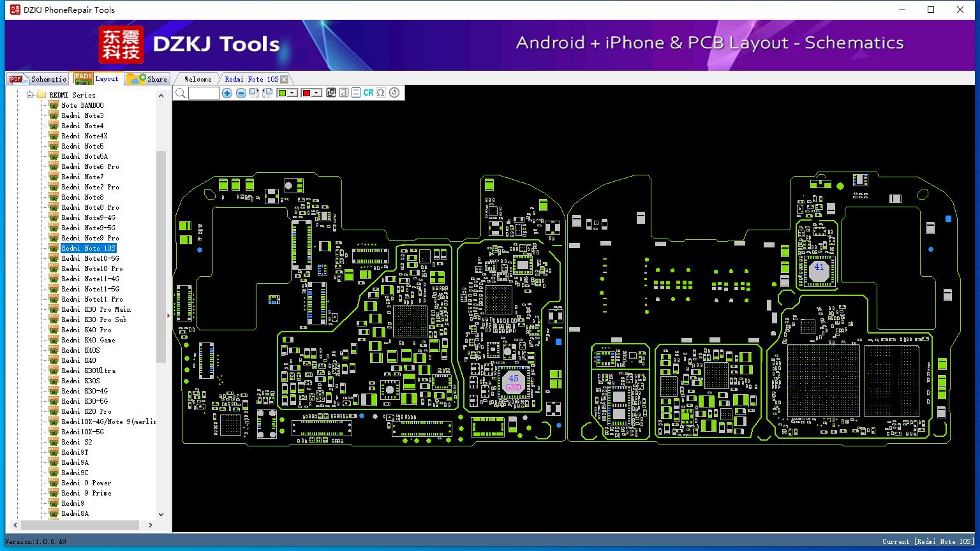
Task: Select the chip labeled 41 on the board
Action: [x=819, y=270]
